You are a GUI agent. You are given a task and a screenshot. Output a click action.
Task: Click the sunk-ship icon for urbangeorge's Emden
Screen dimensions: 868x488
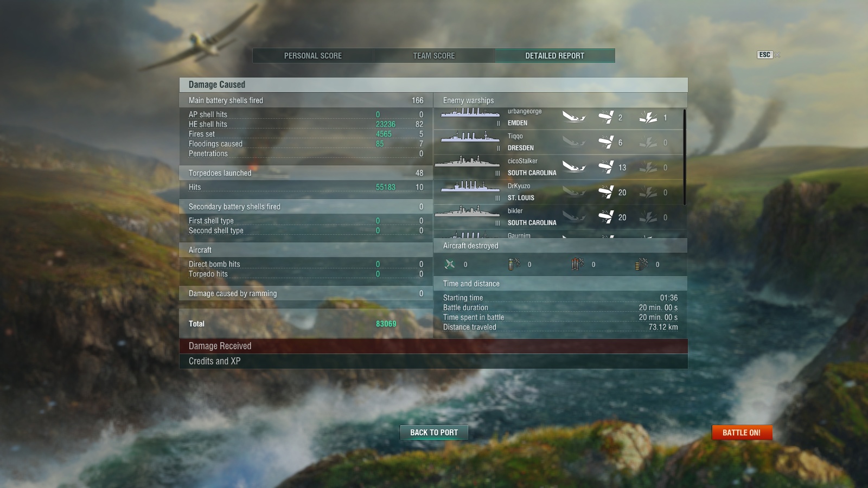tap(574, 117)
